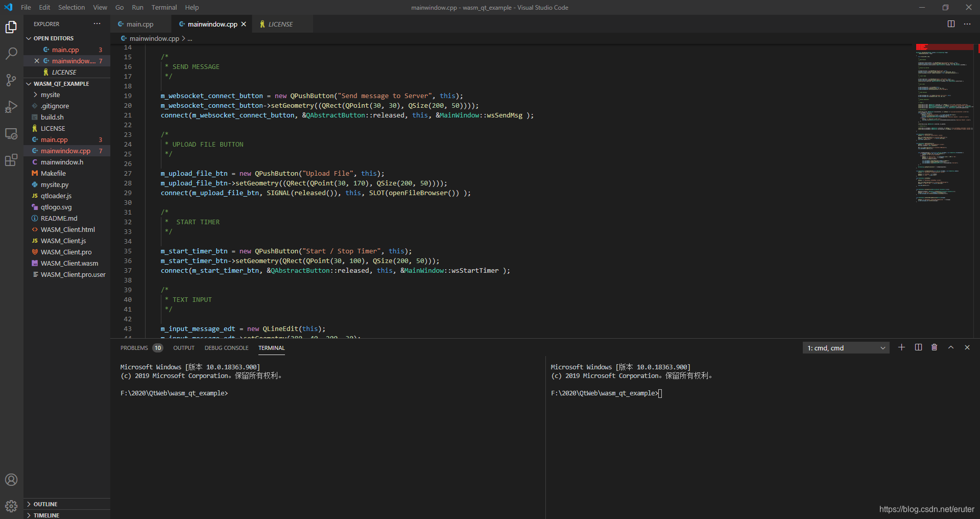Open the Source Control view
This screenshot has width=980, height=519.
tap(11, 80)
